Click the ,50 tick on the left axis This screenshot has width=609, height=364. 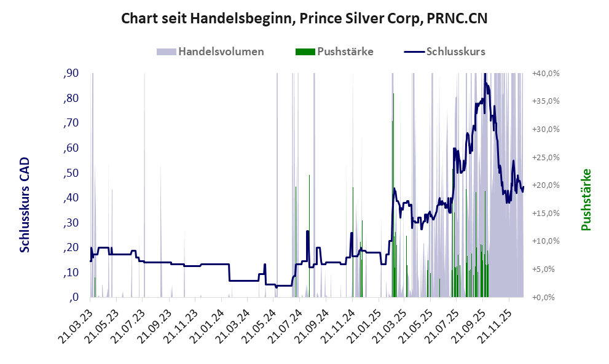tap(71, 173)
